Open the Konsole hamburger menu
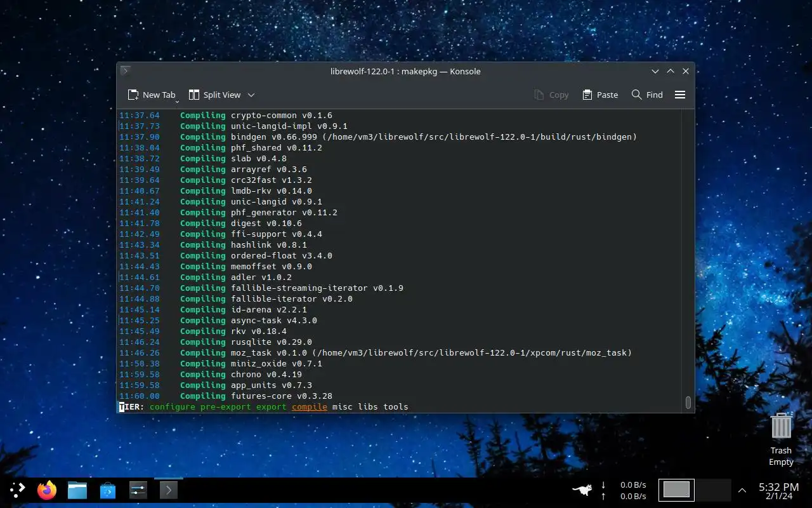812x508 pixels. pyautogui.click(x=680, y=95)
